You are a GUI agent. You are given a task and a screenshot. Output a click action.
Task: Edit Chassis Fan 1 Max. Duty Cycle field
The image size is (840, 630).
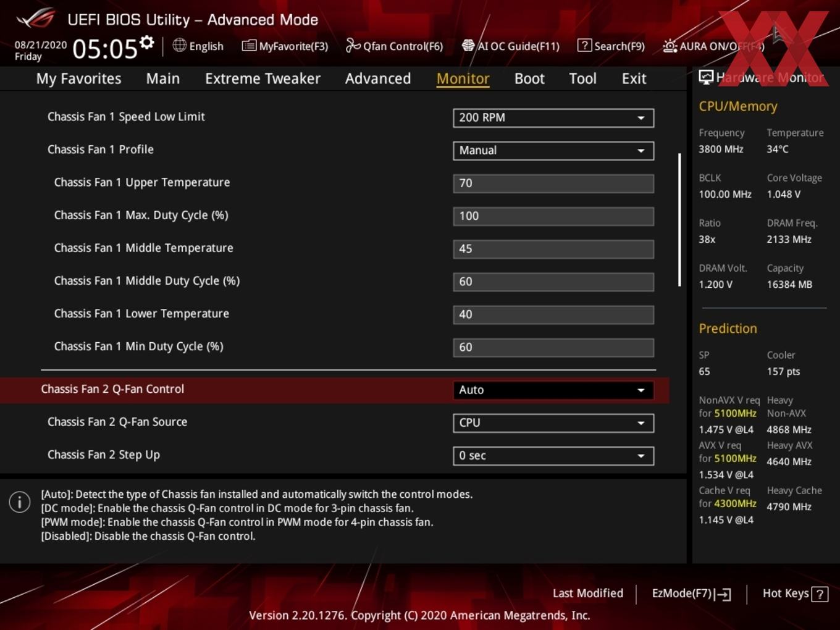coord(553,216)
